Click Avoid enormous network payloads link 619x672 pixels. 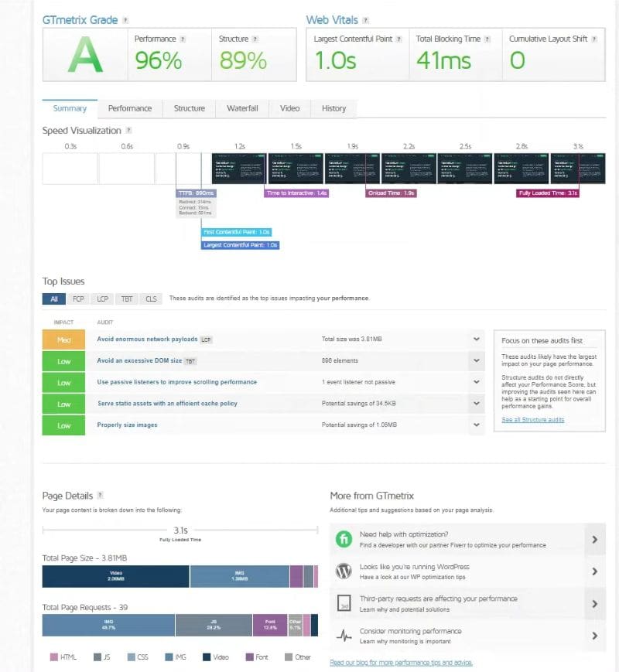tap(147, 339)
